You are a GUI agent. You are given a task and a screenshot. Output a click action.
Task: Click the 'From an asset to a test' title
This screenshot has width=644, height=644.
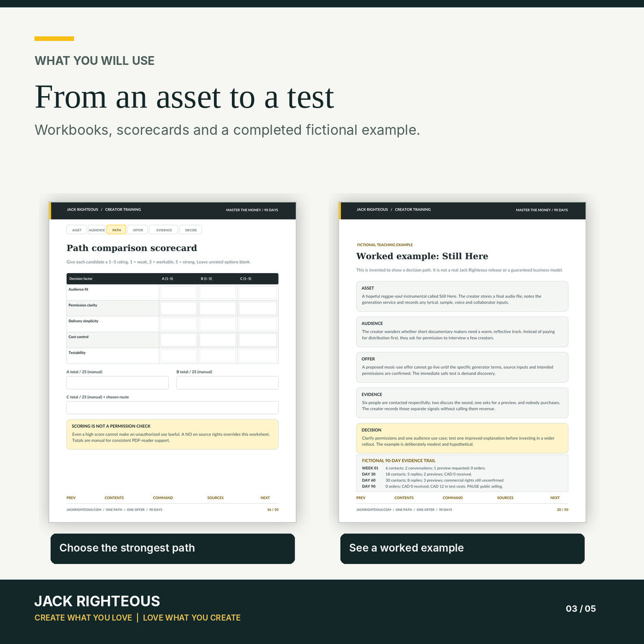tap(185, 98)
